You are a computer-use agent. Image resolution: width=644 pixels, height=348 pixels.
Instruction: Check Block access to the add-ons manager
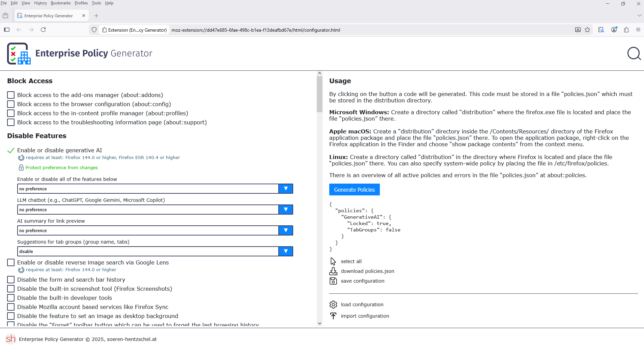tap(11, 95)
